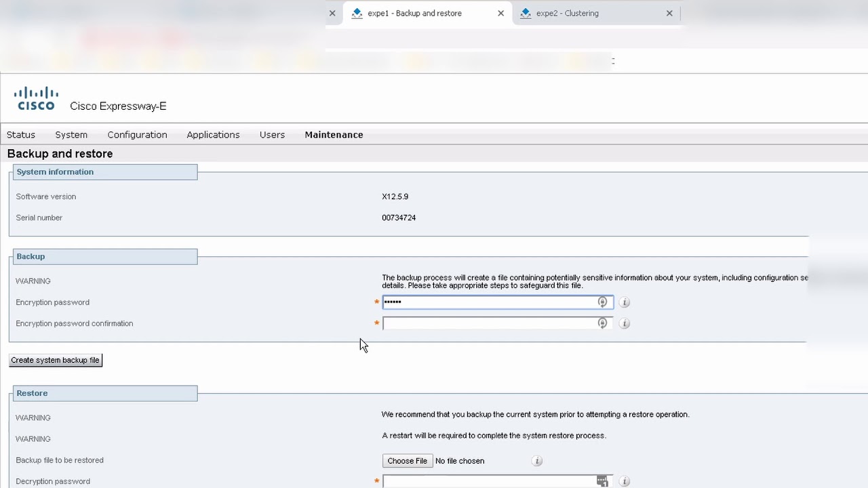Click info icon beside Encryption password confirmation
Screen dimensions: 868x488
pos(625,323)
